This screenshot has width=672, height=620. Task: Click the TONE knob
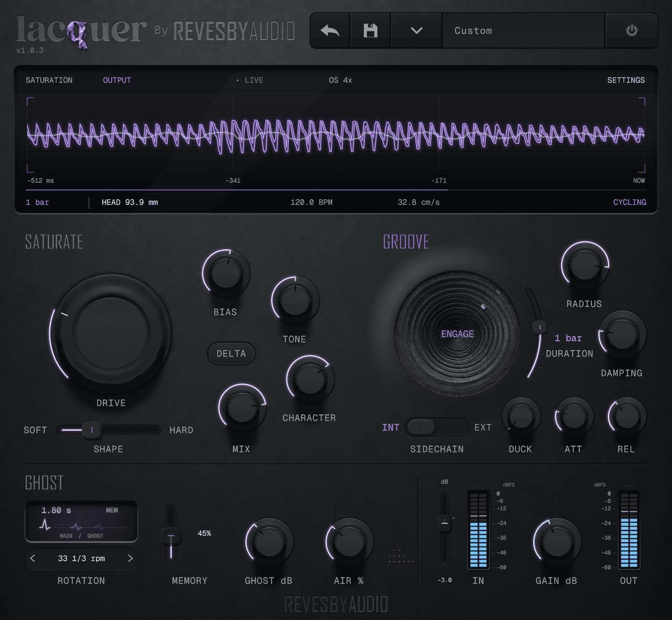(295, 300)
